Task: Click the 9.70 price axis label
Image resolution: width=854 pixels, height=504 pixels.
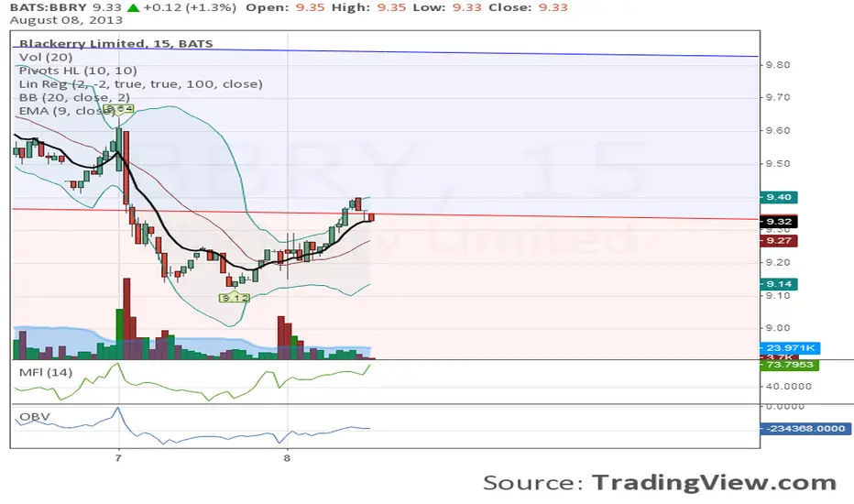Action: point(778,97)
